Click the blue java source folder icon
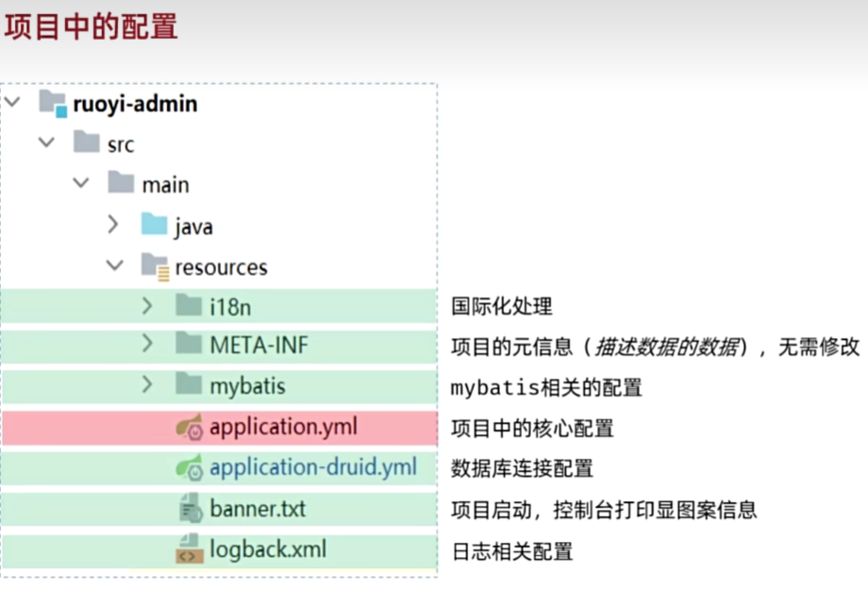 pyautogui.click(x=154, y=224)
